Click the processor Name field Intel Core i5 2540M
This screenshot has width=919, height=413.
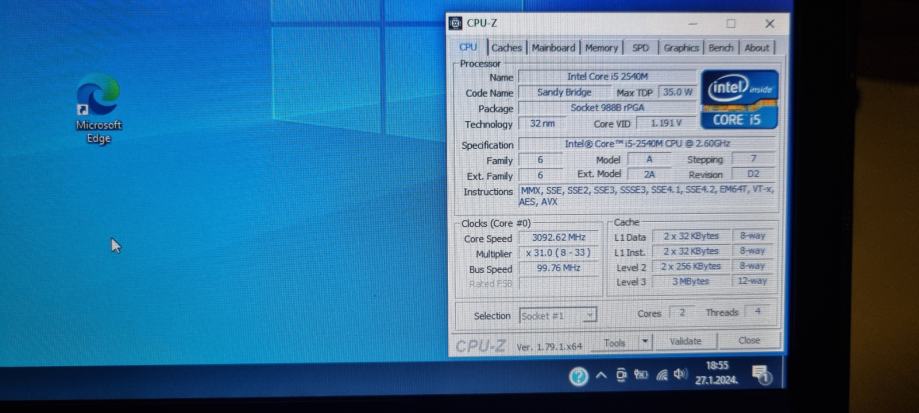click(607, 77)
